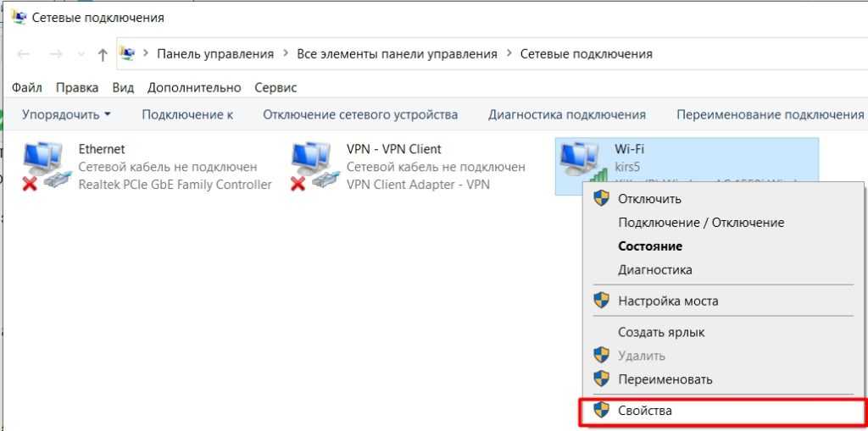868x431 pixels.
Task: Open the Сервис menu
Action: pyautogui.click(x=275, y=87)
